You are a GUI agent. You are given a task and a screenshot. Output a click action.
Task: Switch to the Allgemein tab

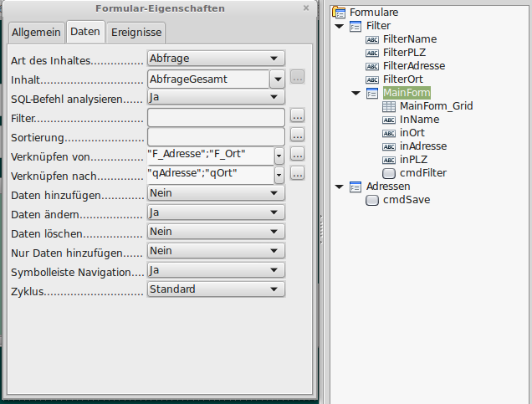36,33
